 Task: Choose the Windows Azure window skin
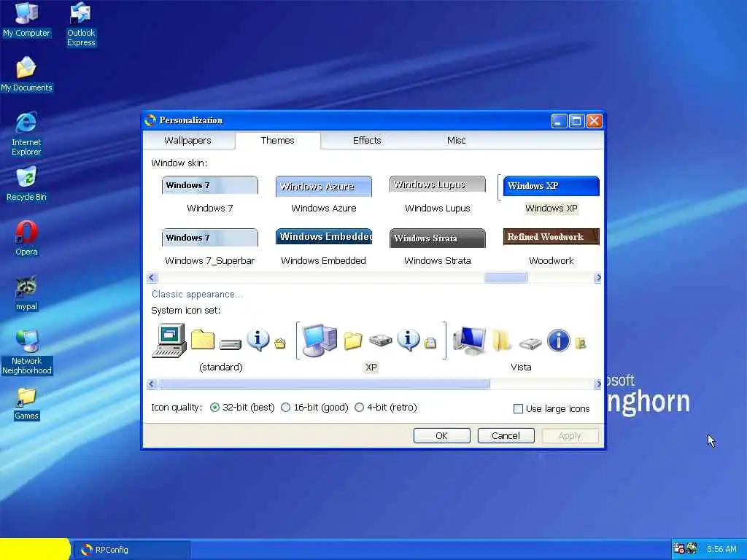coord(323,195)
